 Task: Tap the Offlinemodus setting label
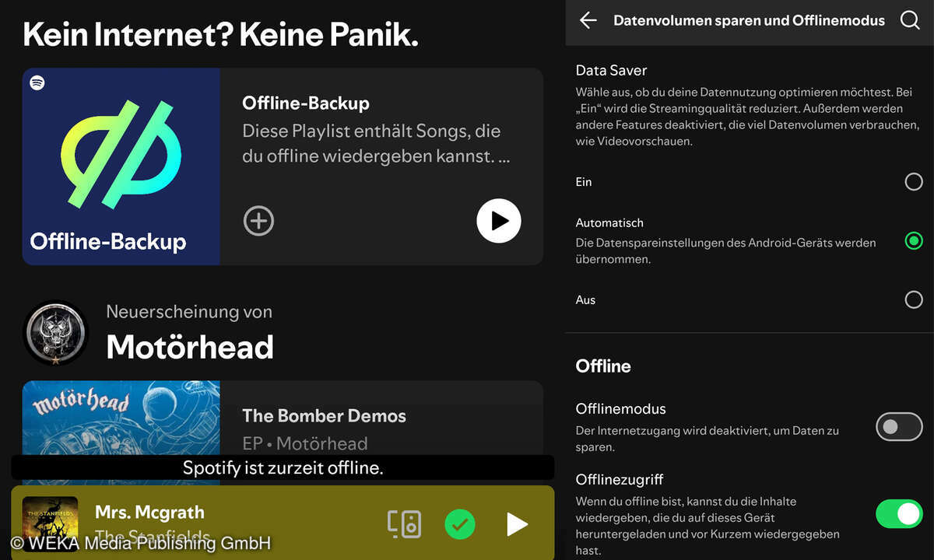tap(621, 409)
